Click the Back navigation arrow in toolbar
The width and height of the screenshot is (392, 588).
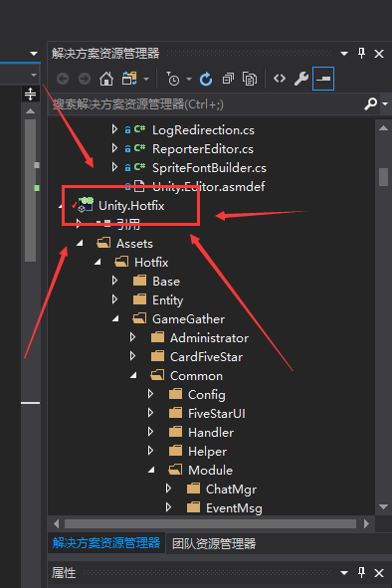click(63, 79)
